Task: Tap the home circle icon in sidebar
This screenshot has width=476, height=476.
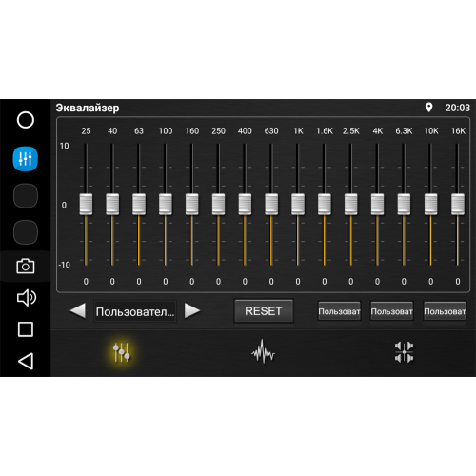Action: click(x=26, y=120)
